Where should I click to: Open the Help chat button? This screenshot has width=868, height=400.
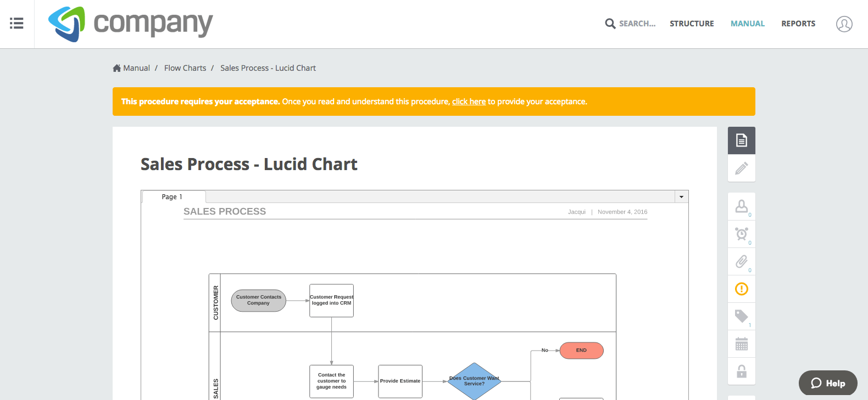828,383
